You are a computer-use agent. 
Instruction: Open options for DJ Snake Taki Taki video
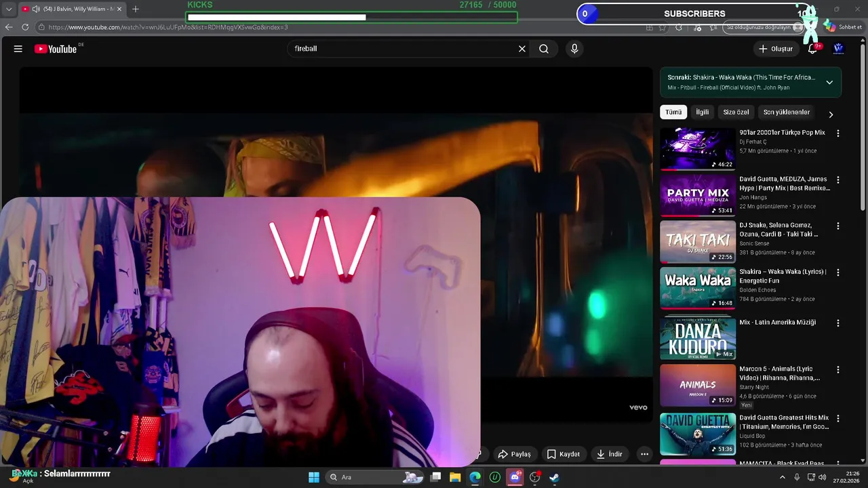[x=837, y=226]
